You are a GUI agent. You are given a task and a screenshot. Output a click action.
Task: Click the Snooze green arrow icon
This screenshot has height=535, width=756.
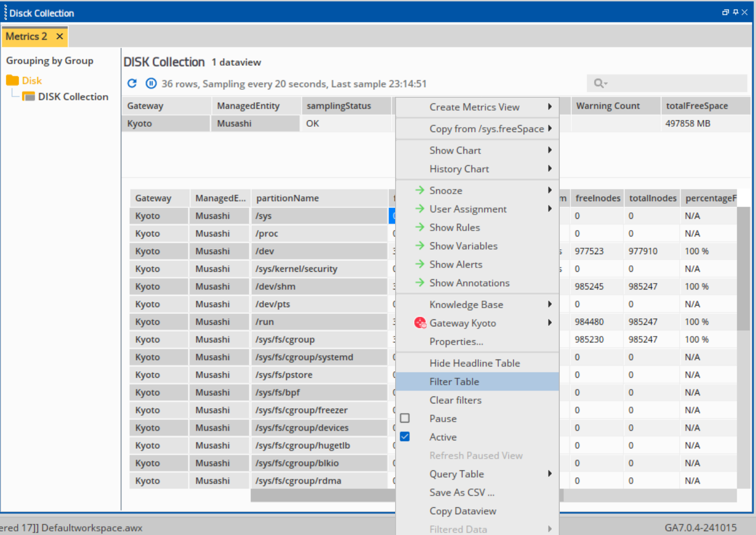tap(420, 190)
